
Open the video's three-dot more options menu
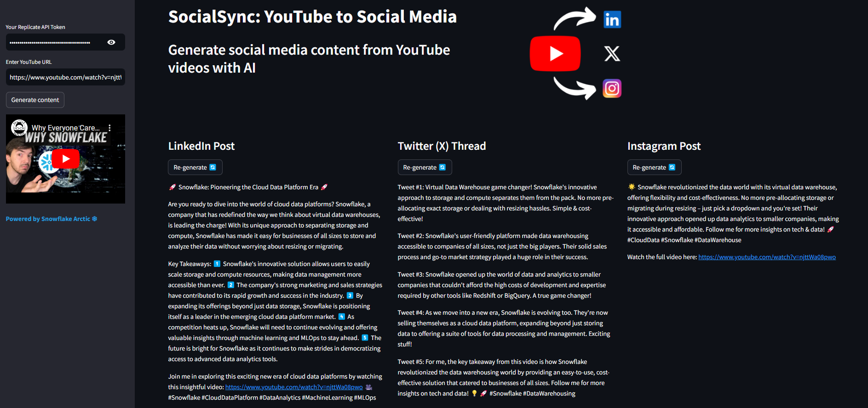109,128
